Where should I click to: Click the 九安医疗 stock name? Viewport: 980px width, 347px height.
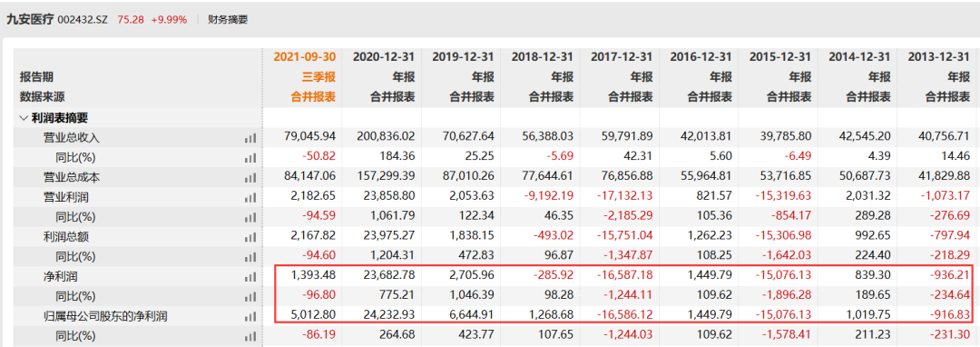pyautogui.click(x=29, y=19)
